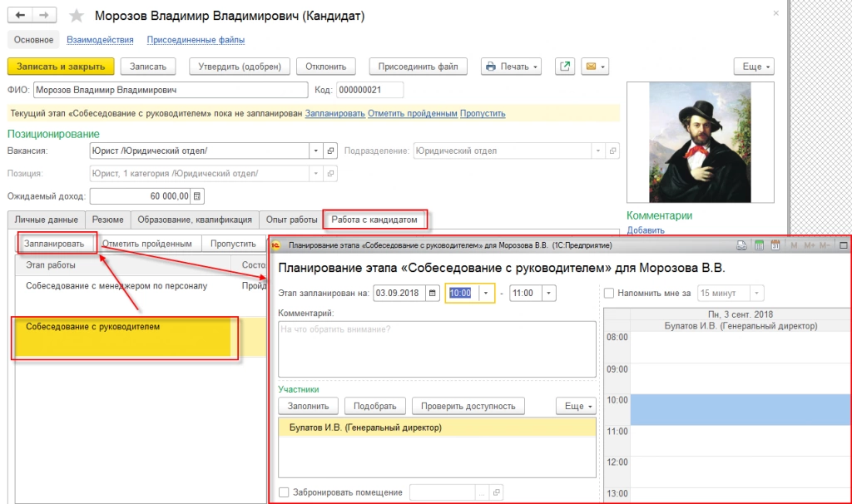Click the forward navigation arrow

pos(44,15)
